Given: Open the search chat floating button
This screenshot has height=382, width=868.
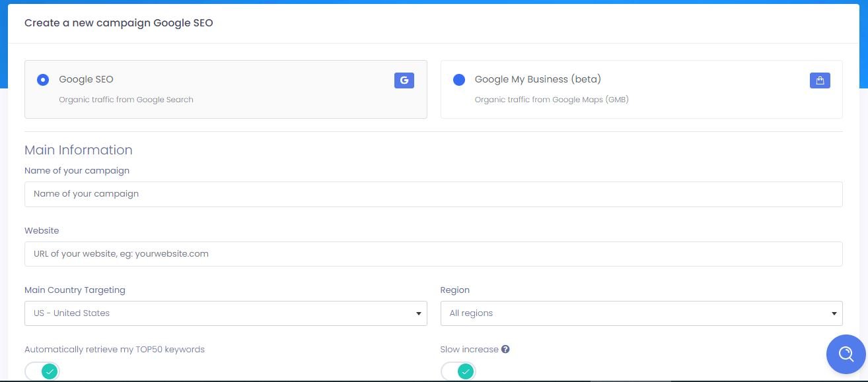Looking at the screenshot, I should (846, 354).
